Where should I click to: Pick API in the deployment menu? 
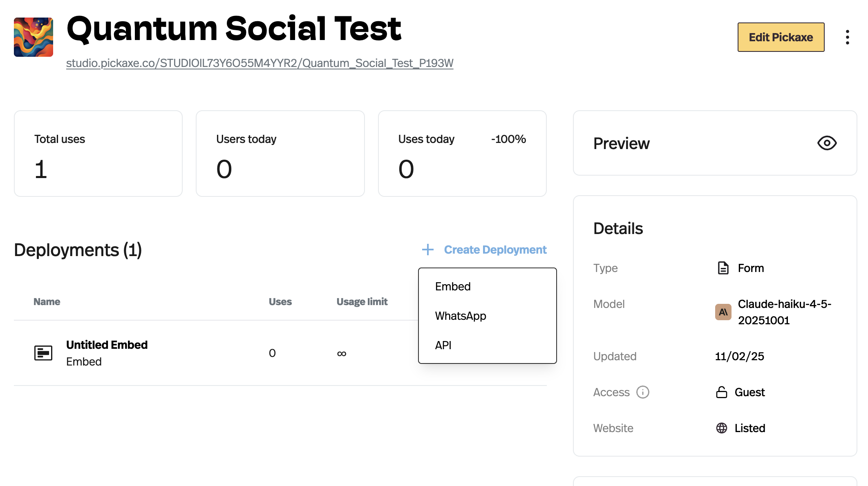[x=443, y=346]
